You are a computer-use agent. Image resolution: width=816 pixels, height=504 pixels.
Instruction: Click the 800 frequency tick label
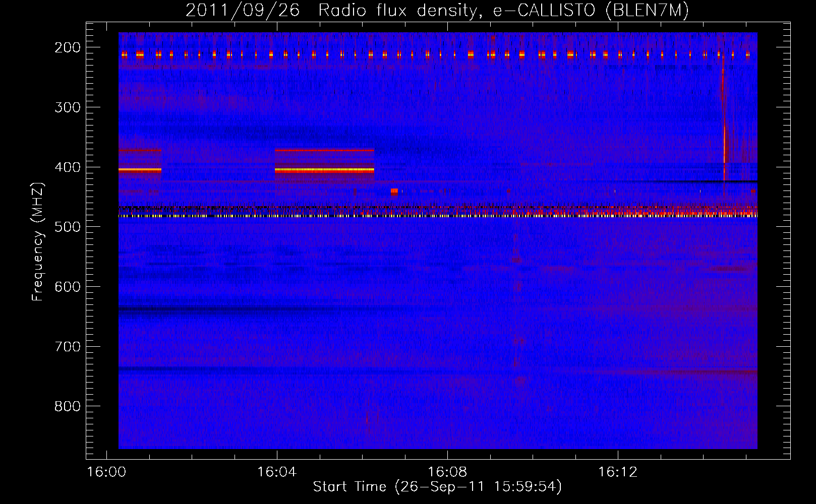(67, 406)
